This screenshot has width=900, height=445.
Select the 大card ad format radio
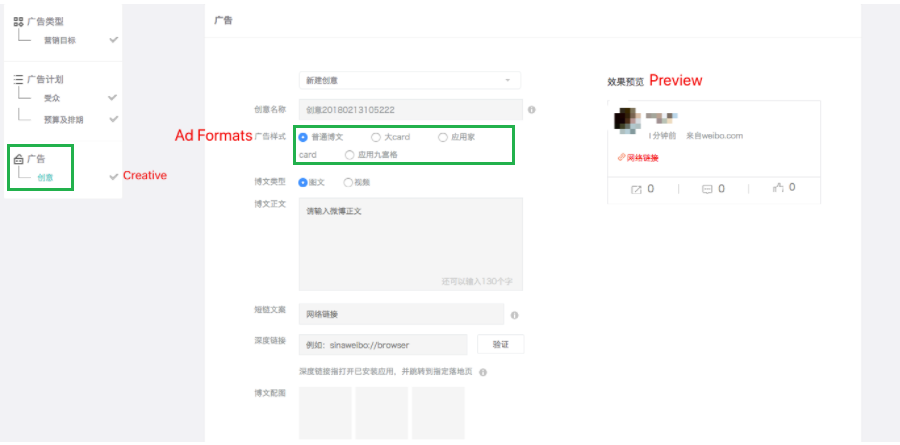(376, 137)
